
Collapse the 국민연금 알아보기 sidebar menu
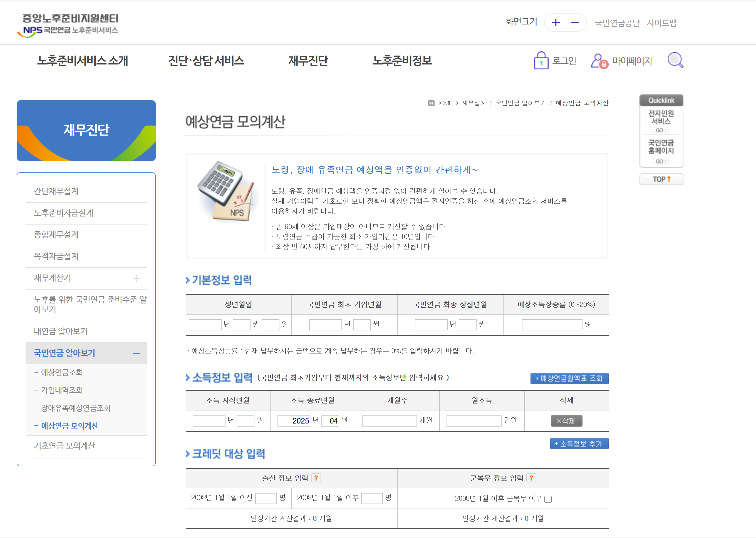pyautogui.click(x=136, y=353)
